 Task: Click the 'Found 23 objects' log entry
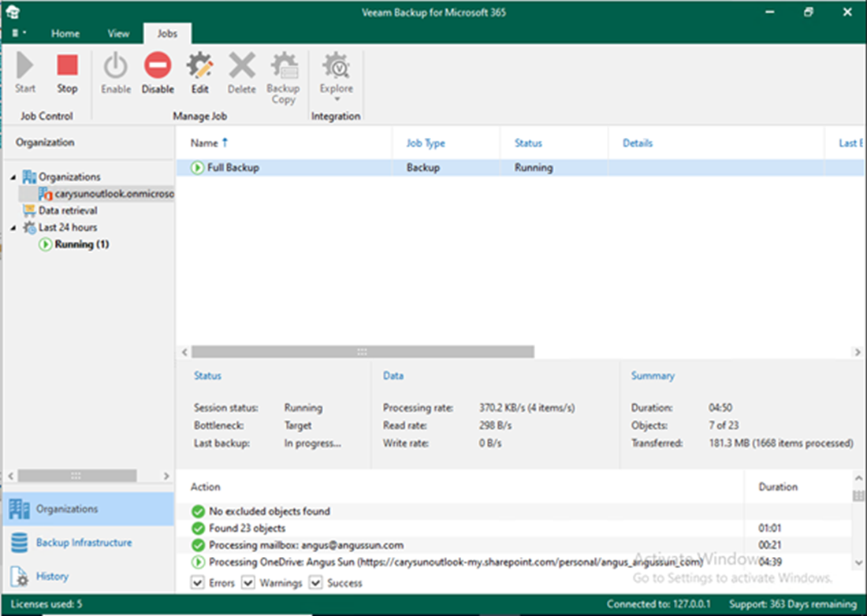[x=247, y=528]
